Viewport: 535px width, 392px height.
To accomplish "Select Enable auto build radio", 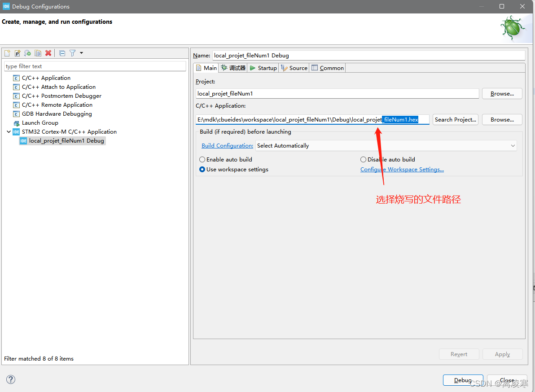I will [x=225, y=160].
